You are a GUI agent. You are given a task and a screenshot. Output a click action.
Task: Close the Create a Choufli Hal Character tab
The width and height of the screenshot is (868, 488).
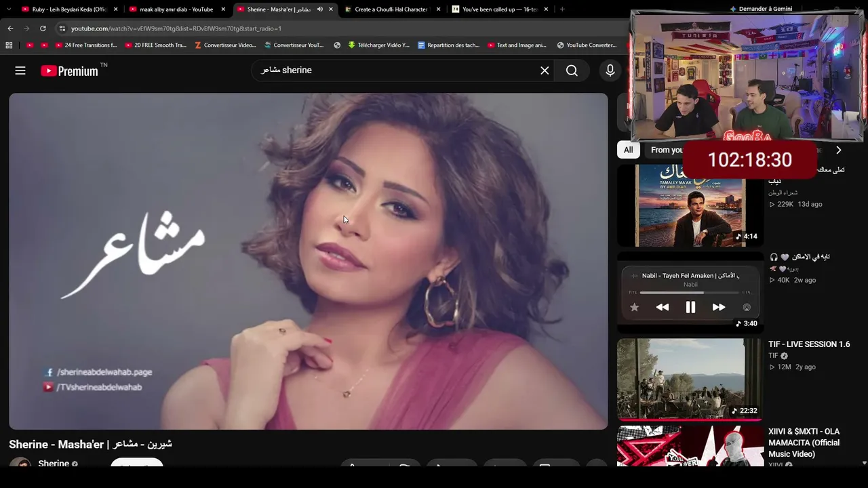coord(439,9)
